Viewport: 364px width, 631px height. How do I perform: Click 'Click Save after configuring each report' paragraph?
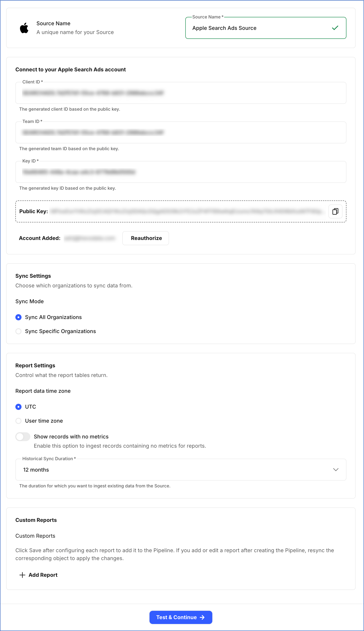click(x=175, y=555)
